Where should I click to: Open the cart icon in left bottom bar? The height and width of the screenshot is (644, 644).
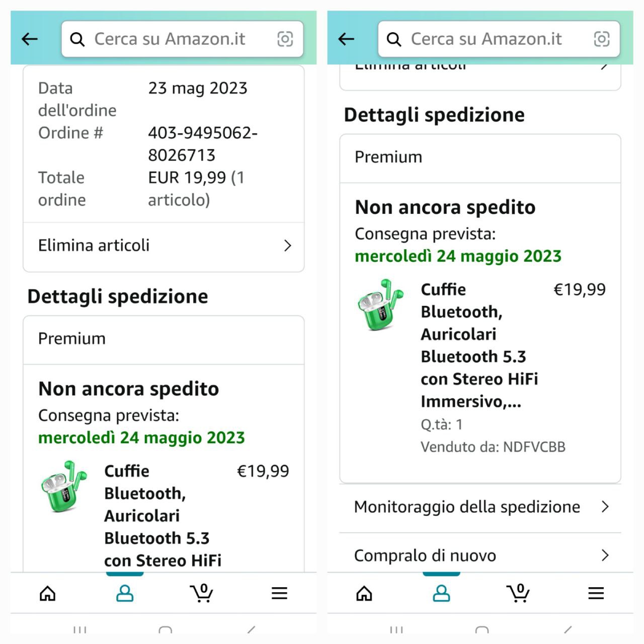click(x=202, y=593)
